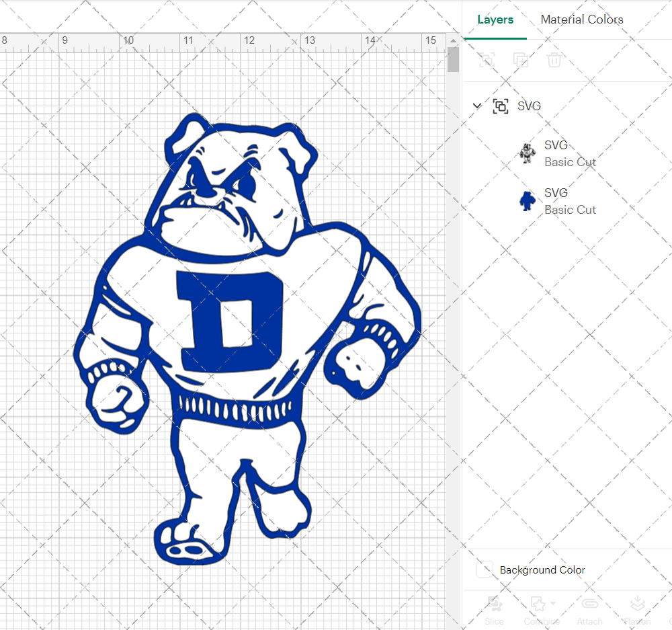Select the solid blue bulldog layer thumbnail
The image size is (672, 630).
pyautogui.click(x=527, y=201)
